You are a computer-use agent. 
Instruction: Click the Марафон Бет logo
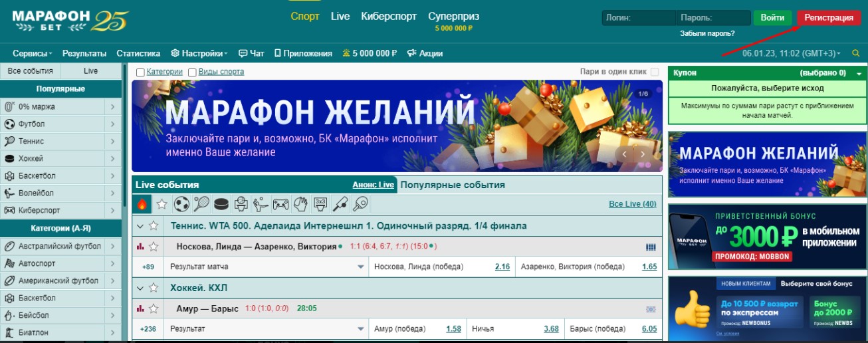coord(70,21)
